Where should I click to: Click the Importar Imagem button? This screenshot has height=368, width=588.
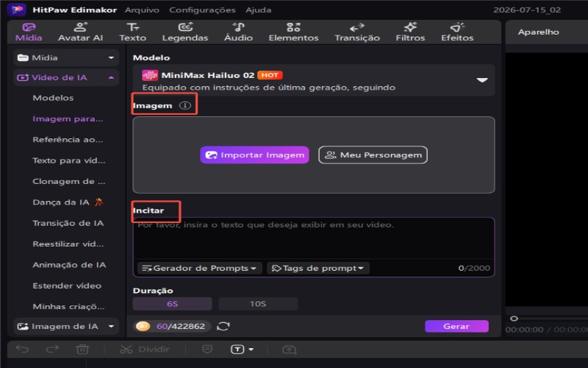pyautogui.click(x=254, y=155)
